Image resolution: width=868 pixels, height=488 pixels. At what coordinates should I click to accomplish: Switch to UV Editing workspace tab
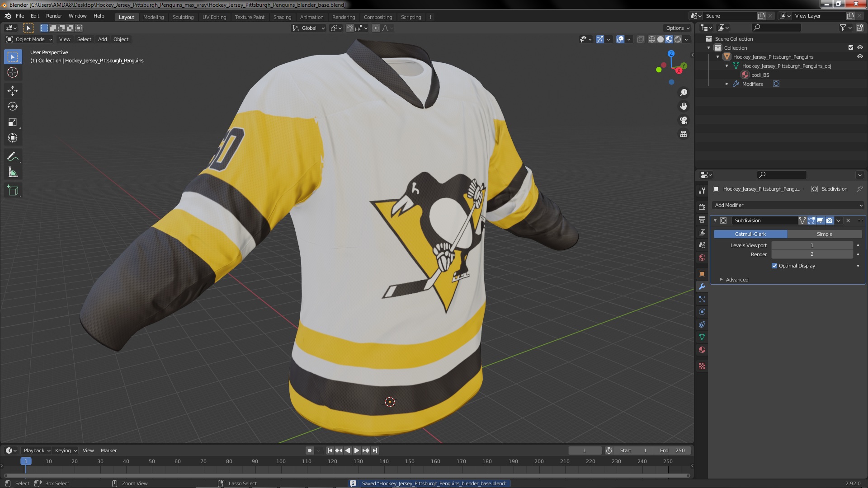click(x=214, y=17)
